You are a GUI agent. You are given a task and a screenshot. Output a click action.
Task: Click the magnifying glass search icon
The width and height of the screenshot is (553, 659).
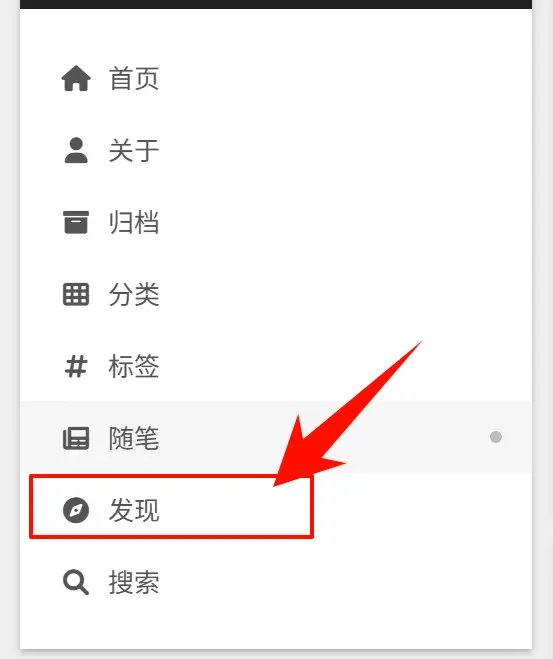pos(76,582)
